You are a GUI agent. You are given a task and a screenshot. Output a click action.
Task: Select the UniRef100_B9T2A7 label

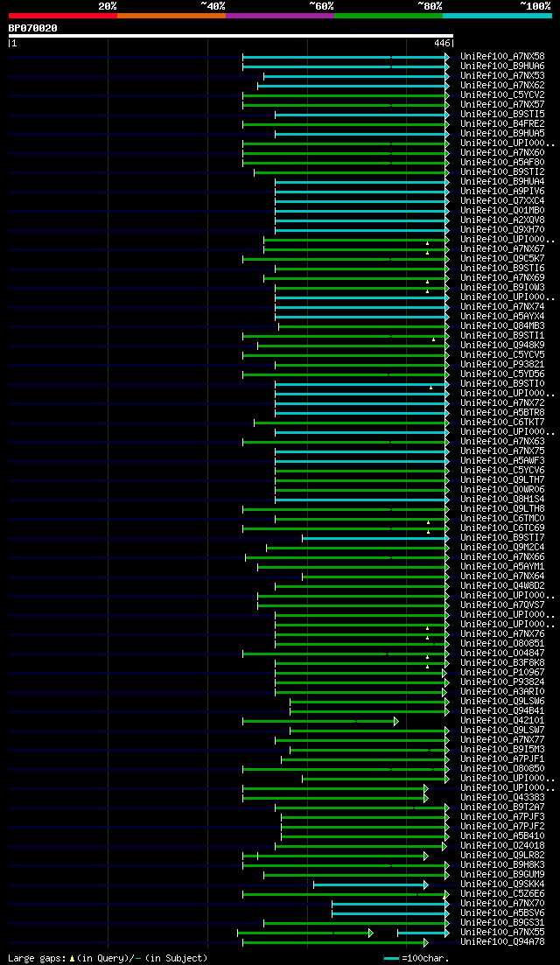pyautogui.click(x=502, y=807)
